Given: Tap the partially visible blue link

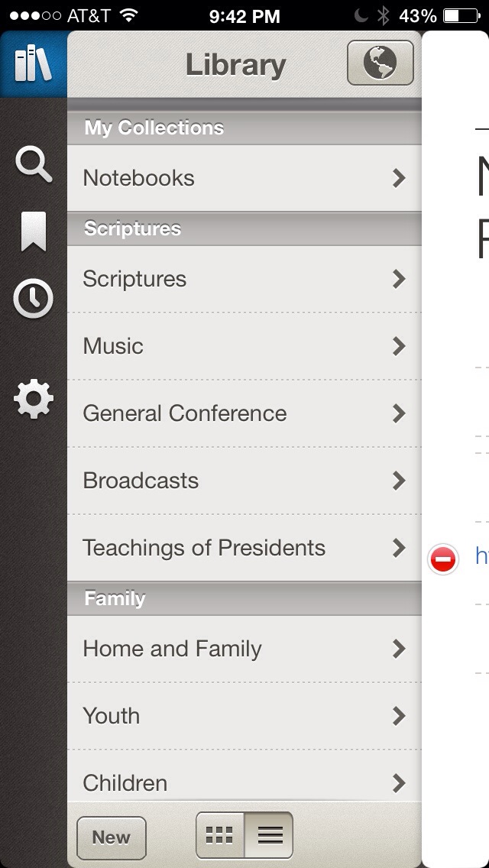Looking at the screenshot, I should (x=482, y=555).
